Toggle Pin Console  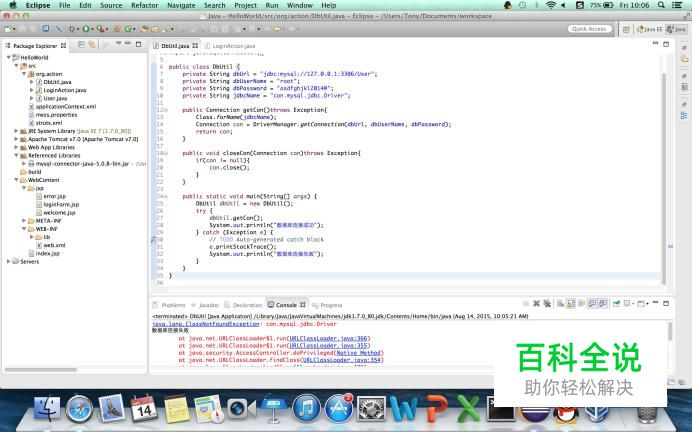tap(617, 304)
